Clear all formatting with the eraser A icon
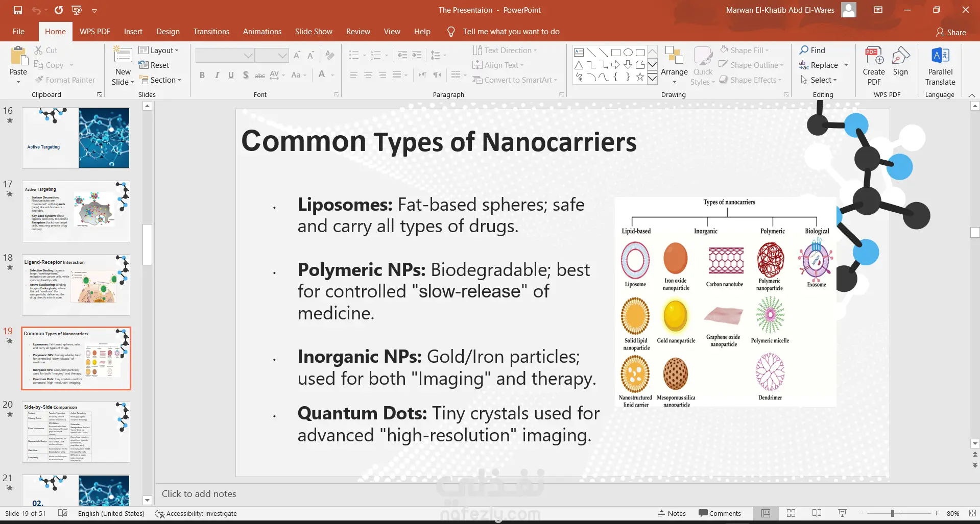 [330, 55]
